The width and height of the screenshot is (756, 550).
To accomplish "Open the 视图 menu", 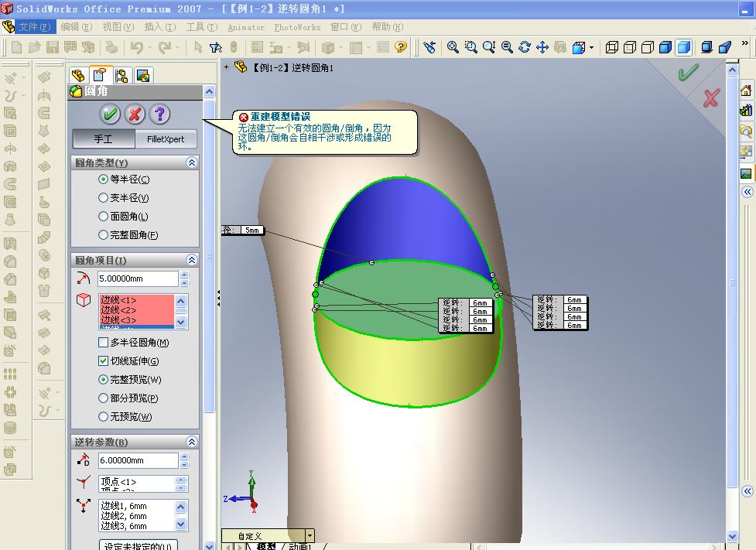I will [x=118, y=27].
